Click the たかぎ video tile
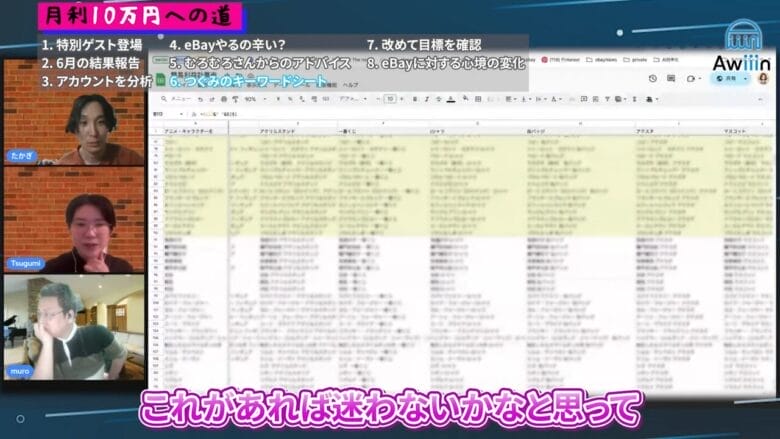 (x=74, y=112)
